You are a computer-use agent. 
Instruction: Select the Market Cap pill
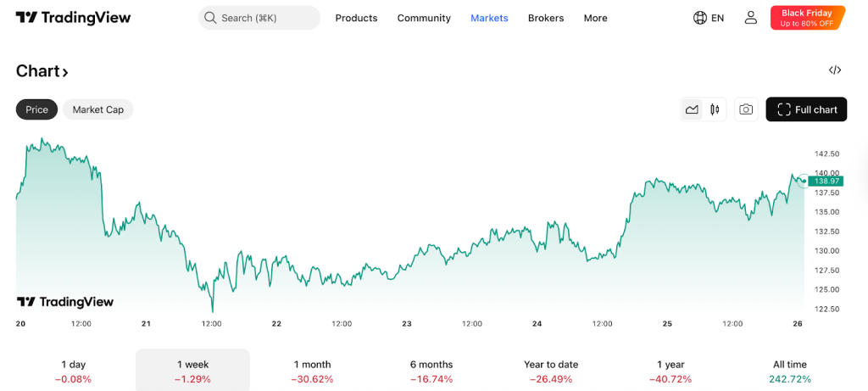click(x=97, y=109)
